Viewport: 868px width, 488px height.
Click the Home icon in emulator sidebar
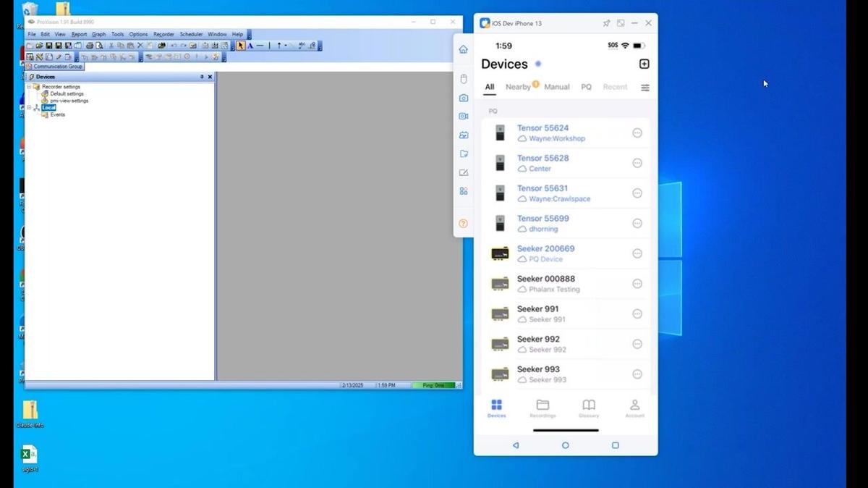pos(464,49)
